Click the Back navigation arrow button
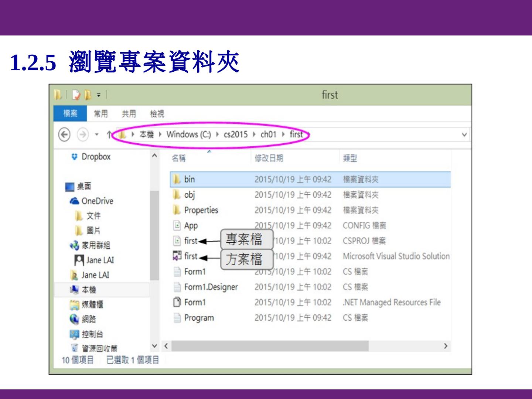The image size is (532, 399). coord(64,134)
